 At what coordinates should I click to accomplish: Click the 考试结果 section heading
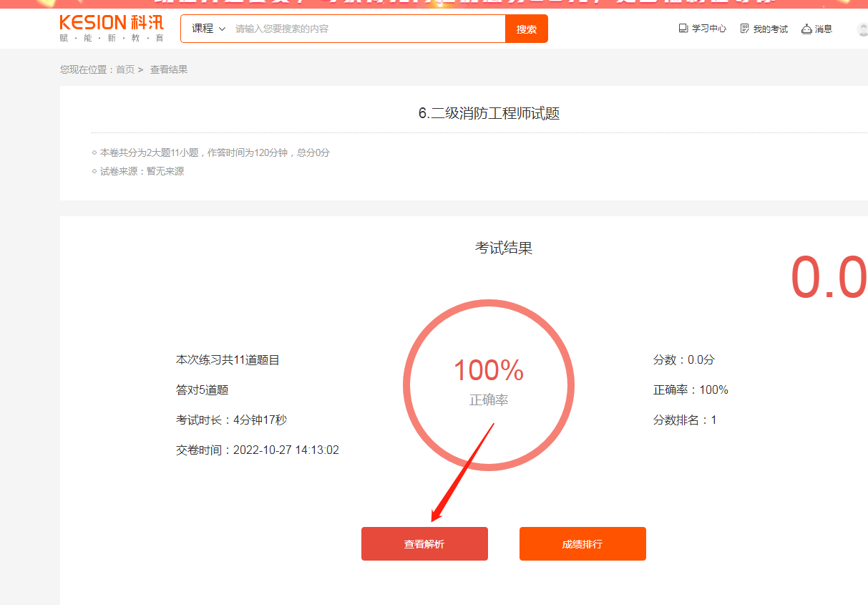(x=504, y=248)
